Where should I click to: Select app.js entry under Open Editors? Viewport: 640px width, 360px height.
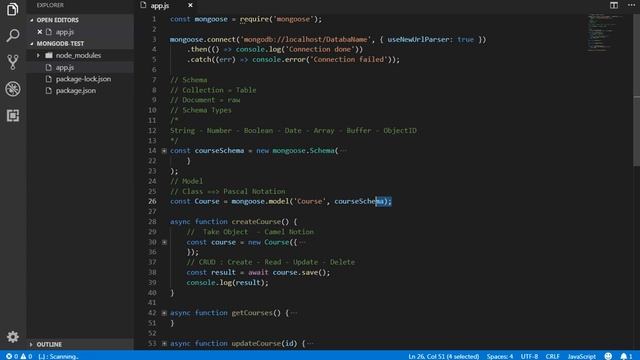pyautogui.click(x=65, y=31)
